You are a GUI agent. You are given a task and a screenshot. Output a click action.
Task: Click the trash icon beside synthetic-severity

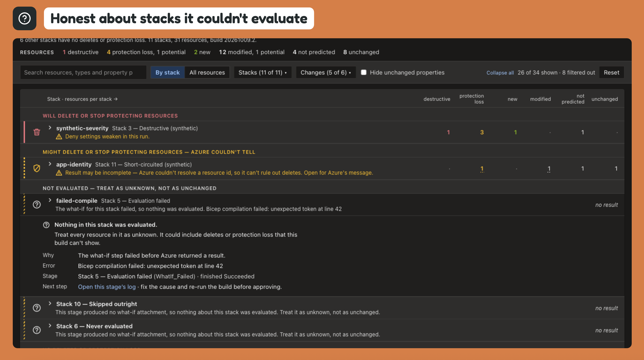click(37, 132)
